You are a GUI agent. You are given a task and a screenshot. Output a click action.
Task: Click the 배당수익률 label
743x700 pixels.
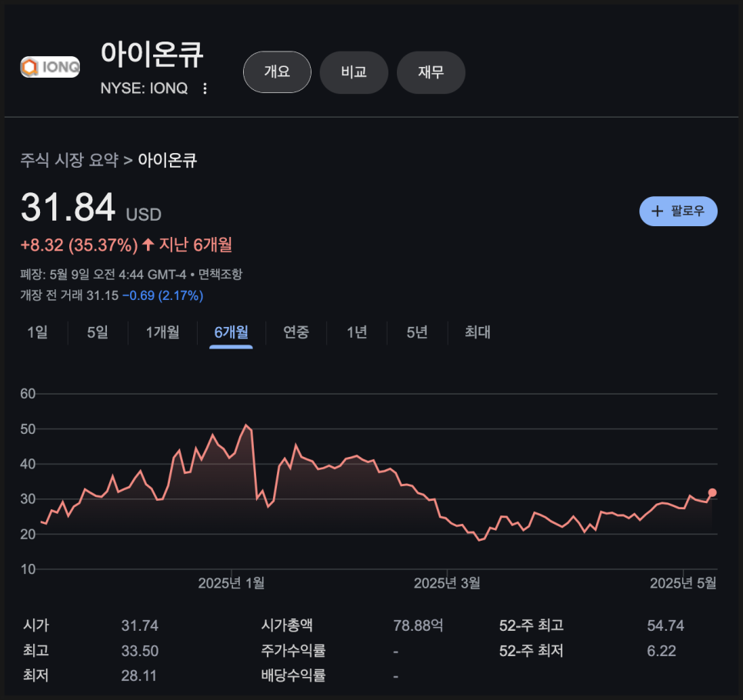tap(293, 675)
